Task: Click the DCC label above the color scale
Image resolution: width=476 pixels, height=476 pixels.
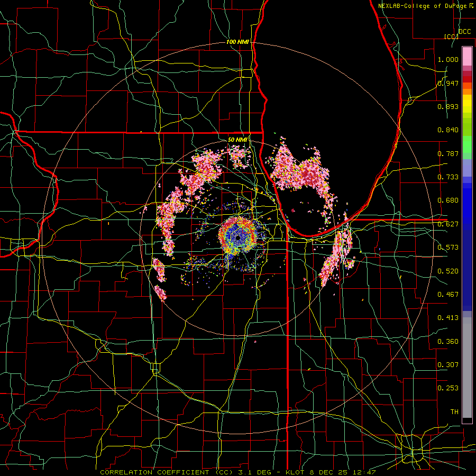Action: pos(464,32)
